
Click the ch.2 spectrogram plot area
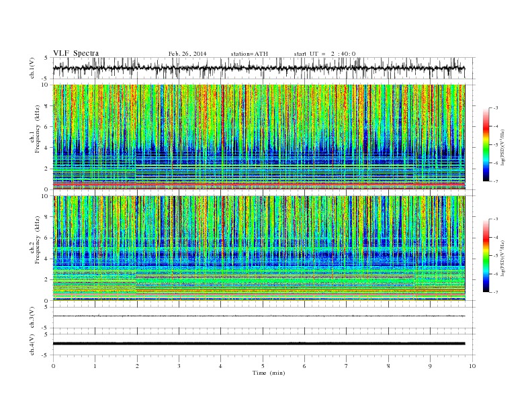pos(259,248)
